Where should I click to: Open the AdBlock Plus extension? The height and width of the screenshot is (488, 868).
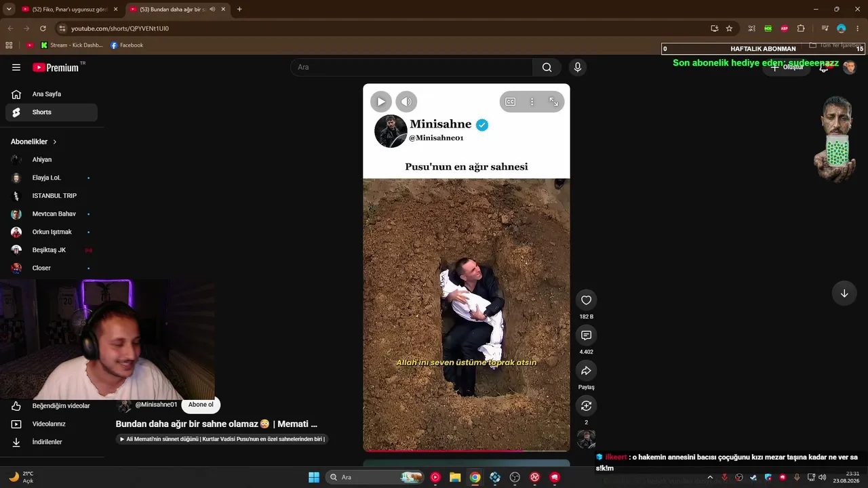point(785,28)
